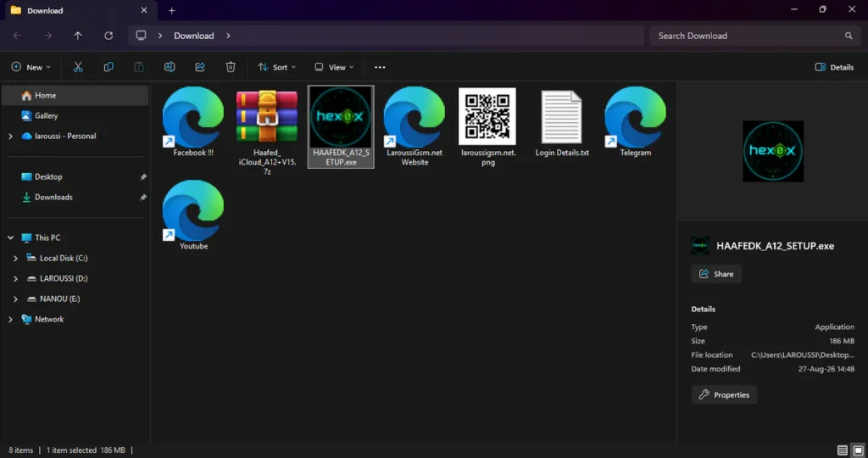
Task: Expand Local Disk (C:) node
Action: (15, 258)
